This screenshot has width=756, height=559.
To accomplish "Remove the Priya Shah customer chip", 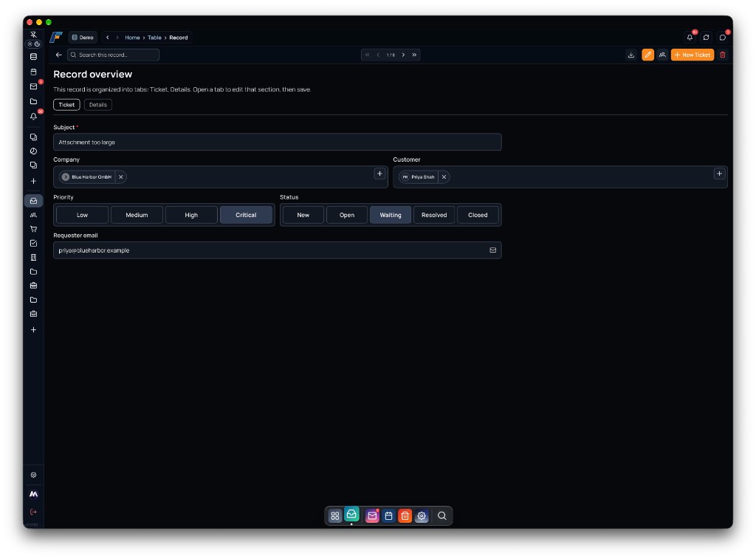I will click(444, 177).
